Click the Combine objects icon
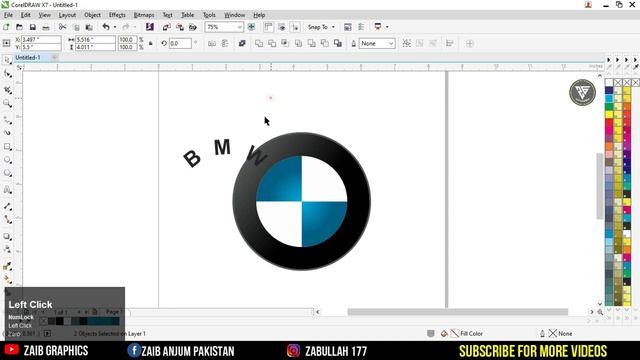Screen dimensions: 640x360 [x=242, y=43]
